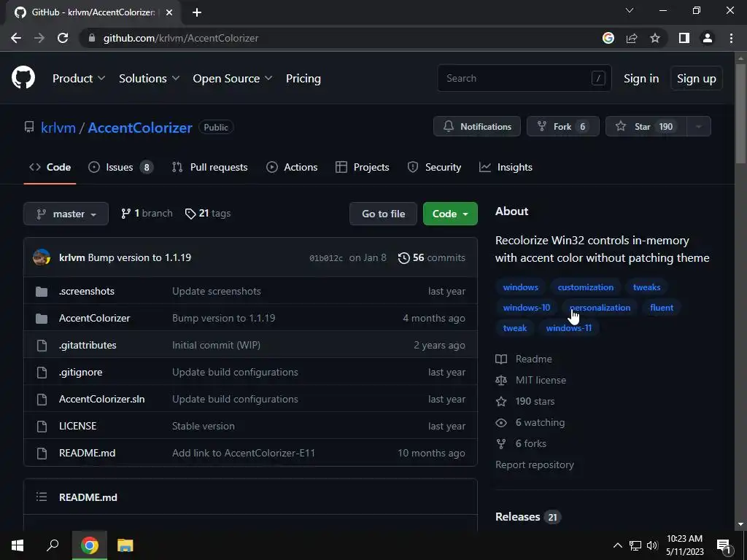Click the Sign up button
The image size is (747, 560).
pos(696,78)
